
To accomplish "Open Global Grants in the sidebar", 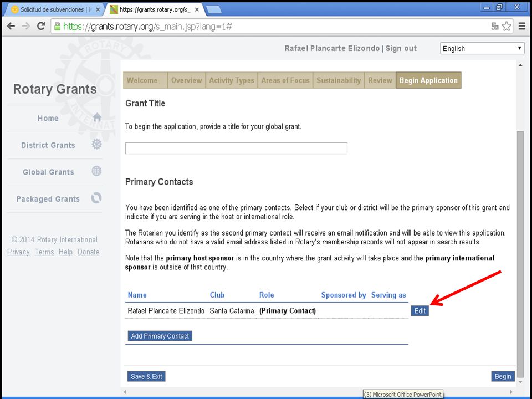I will [48, 172].
